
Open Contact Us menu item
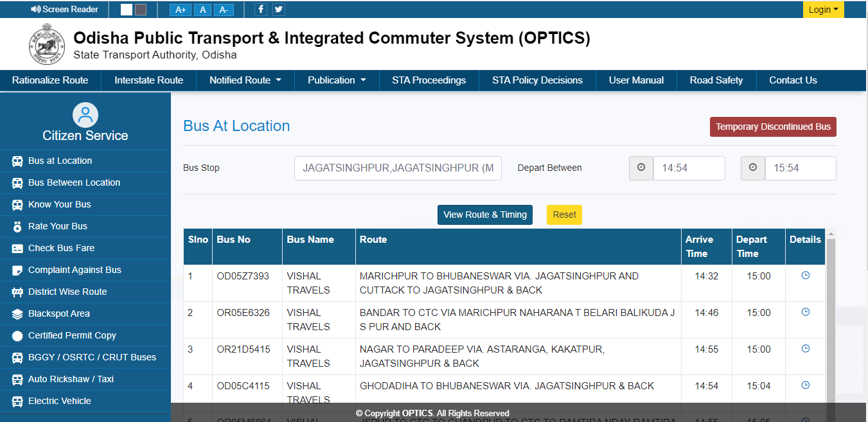[x=793, y=80]
